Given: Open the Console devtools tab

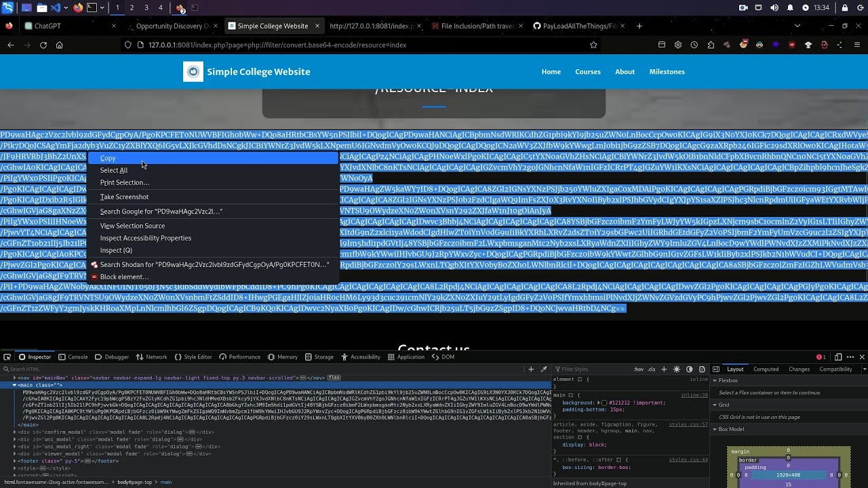Looking at the screenshot, I should coord(73,357).
